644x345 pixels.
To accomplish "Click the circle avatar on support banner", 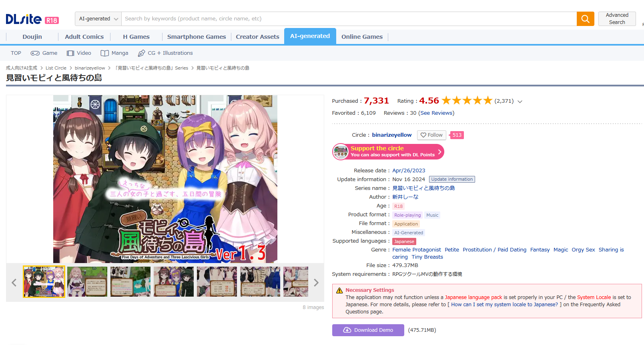I will click(x=341, y=152).
